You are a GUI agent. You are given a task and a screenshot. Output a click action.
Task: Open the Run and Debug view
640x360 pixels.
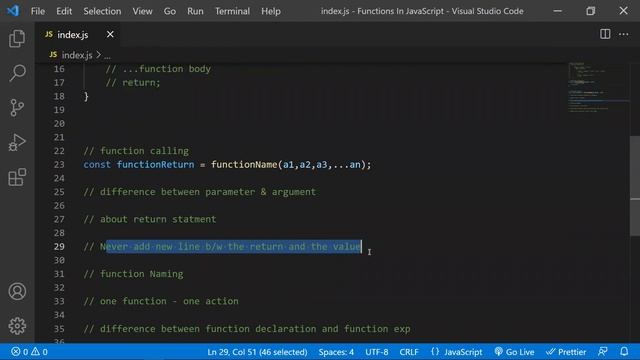point(17,142)
